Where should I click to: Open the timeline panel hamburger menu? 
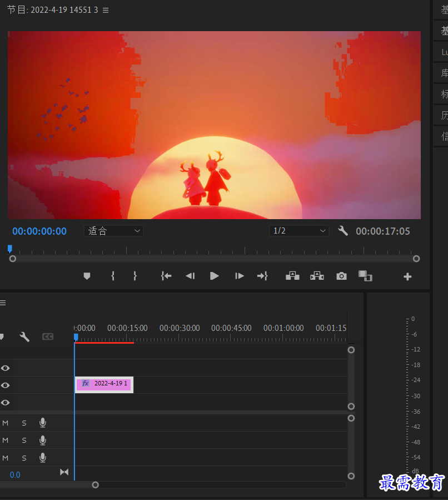pos(3,303)
